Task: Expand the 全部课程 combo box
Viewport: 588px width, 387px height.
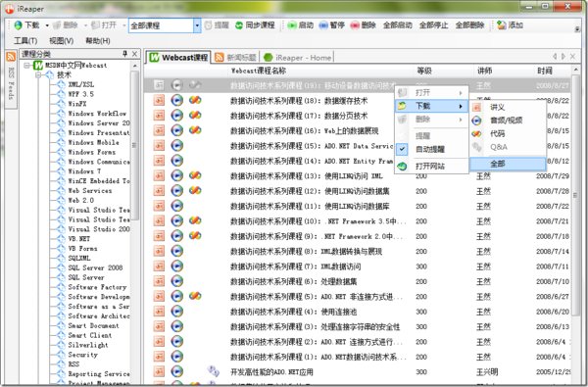Action: tap(197, 25)
